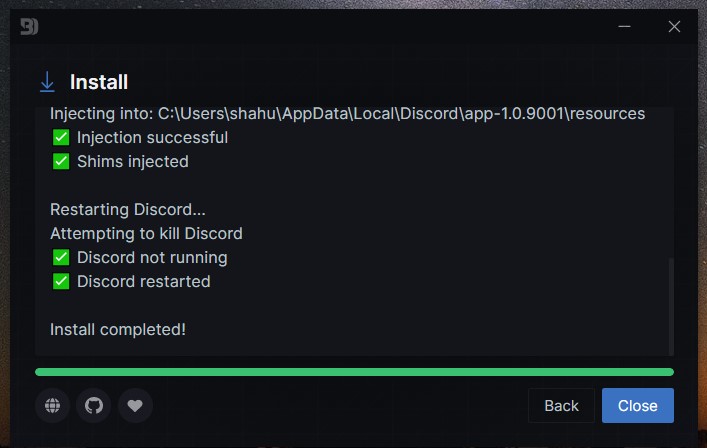Click the green install progress bar
Viewport: 707px width, 448px height.
[354, 372]
